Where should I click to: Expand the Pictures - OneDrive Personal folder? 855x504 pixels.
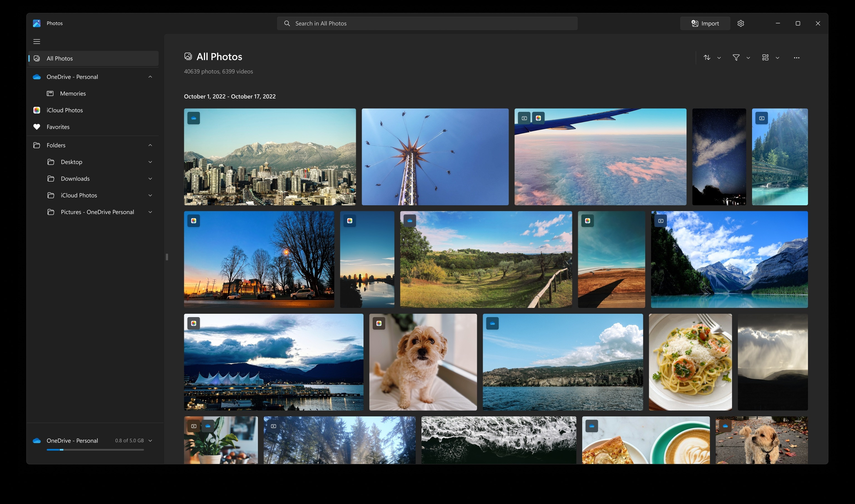(150, 212)
